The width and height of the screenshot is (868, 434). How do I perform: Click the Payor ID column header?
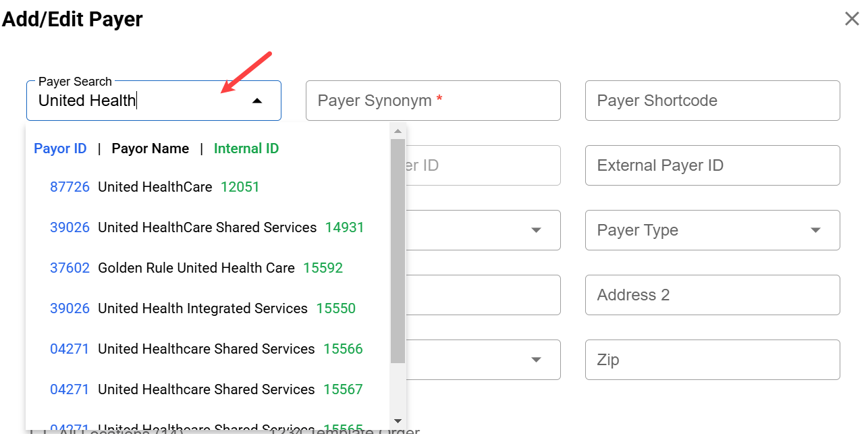point(60,148)
